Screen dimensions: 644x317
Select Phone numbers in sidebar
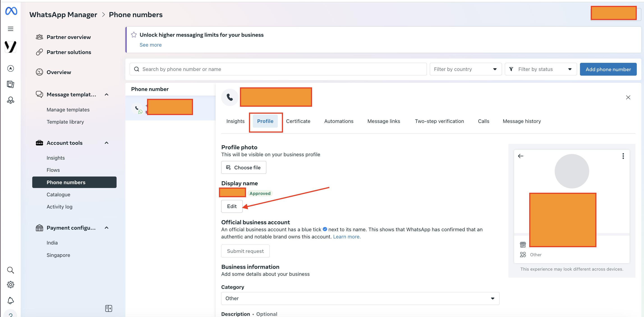pyautogui.click(x=74, y=182)
